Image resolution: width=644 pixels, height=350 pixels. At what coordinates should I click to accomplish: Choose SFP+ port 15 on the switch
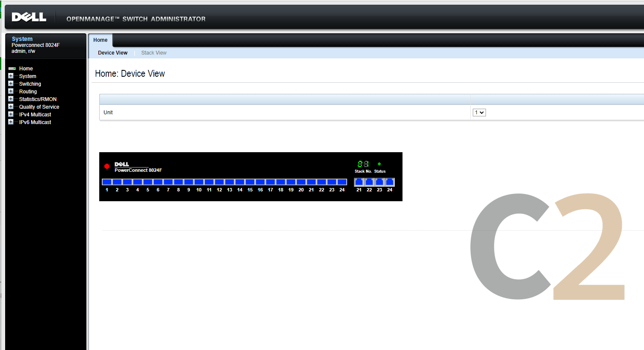click(250, 182)
